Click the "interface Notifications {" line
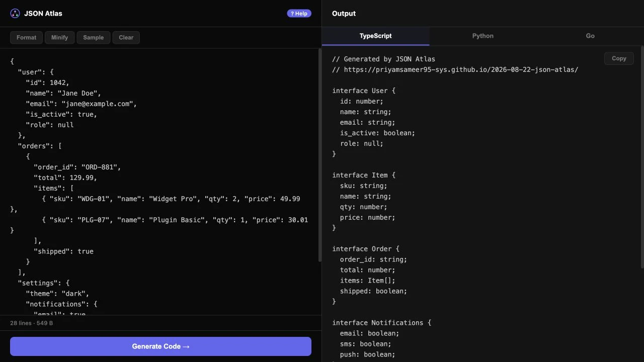This screenshot has width=644, height=362. (381, 323)
